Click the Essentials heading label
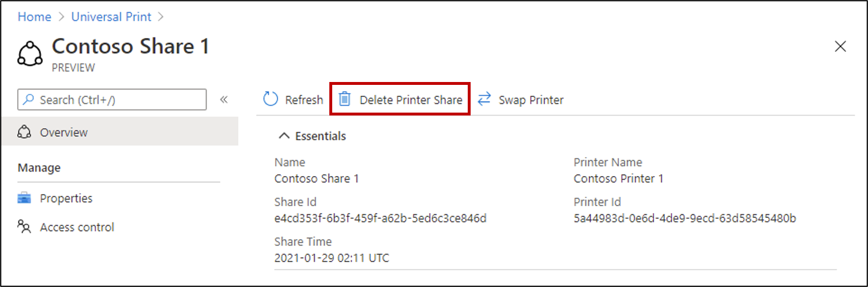The height and width of the screenshot is (287, 868). 321,136
